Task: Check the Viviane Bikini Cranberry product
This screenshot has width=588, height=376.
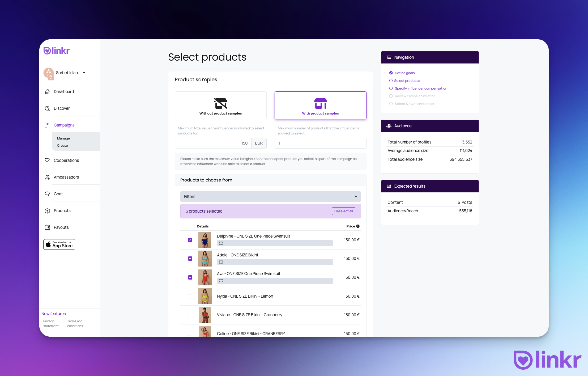Action: click(x=190, y=315)
